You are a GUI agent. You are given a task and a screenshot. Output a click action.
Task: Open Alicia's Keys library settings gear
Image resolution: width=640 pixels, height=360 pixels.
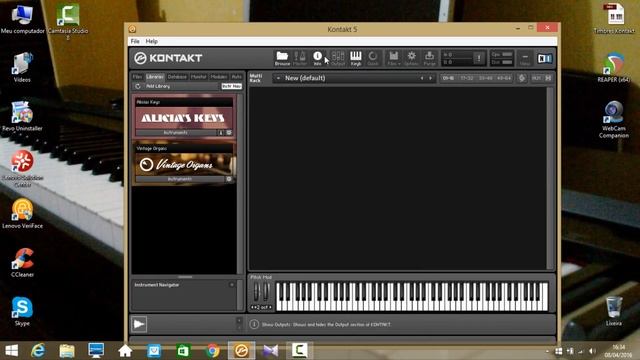(x=229, y=133)
